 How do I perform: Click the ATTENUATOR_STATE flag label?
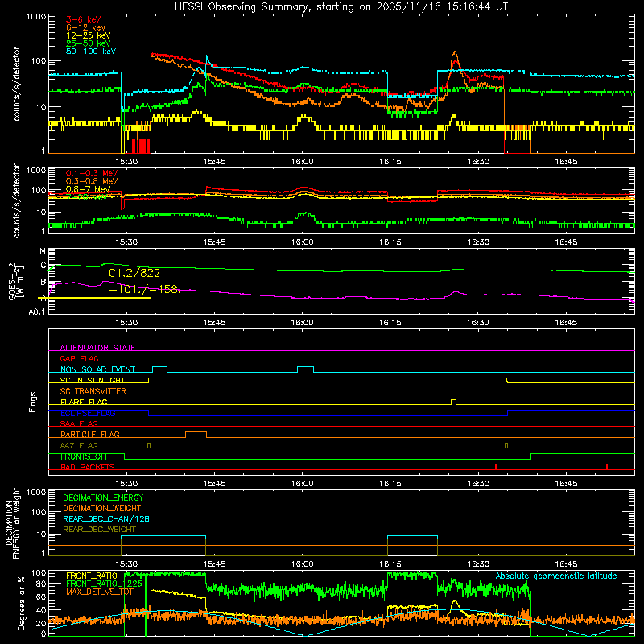click(97, 348)
